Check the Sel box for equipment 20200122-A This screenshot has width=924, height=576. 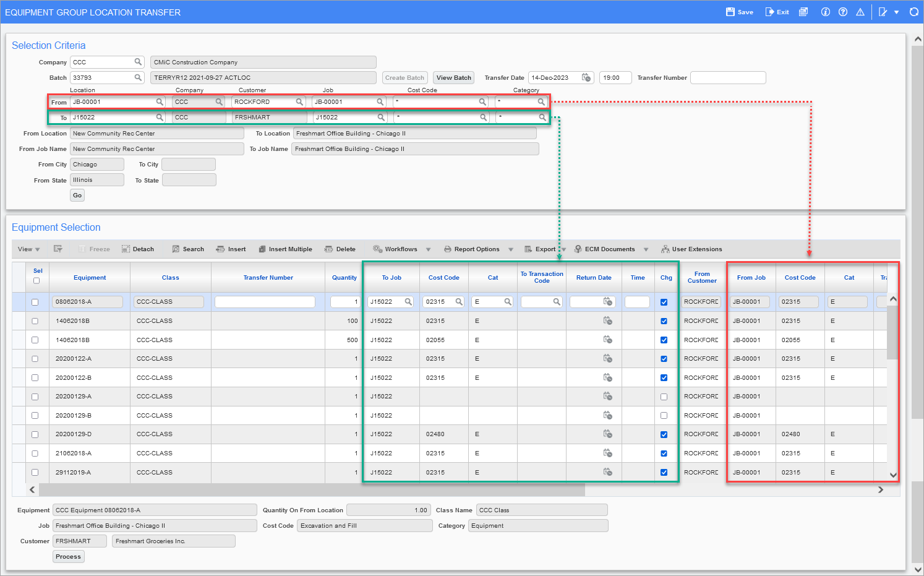point(35,359)
